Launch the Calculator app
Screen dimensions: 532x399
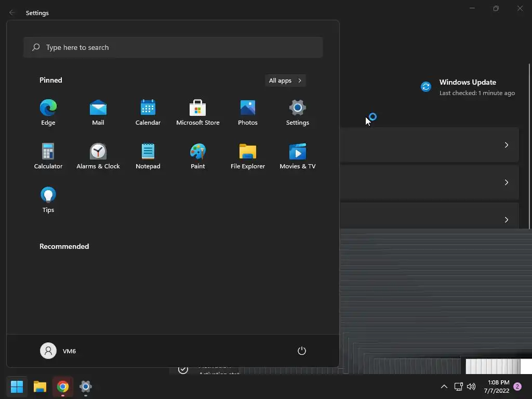coord(48,156)
